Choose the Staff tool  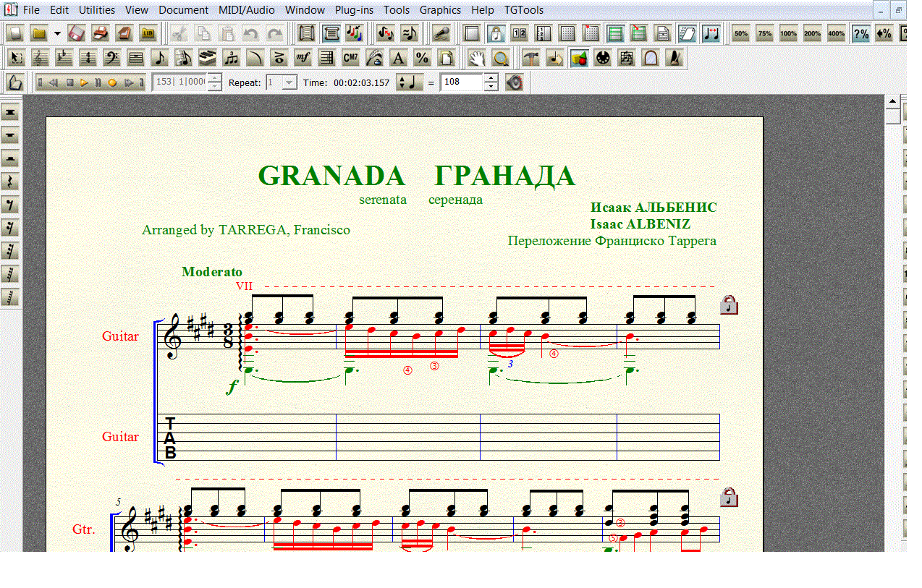[39, 58]
